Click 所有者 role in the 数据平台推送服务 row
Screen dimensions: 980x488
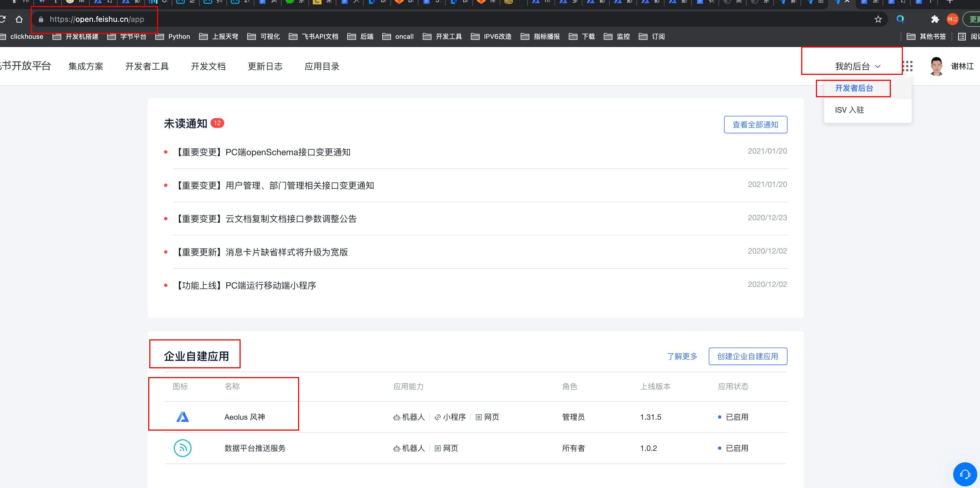pos(573,448)
